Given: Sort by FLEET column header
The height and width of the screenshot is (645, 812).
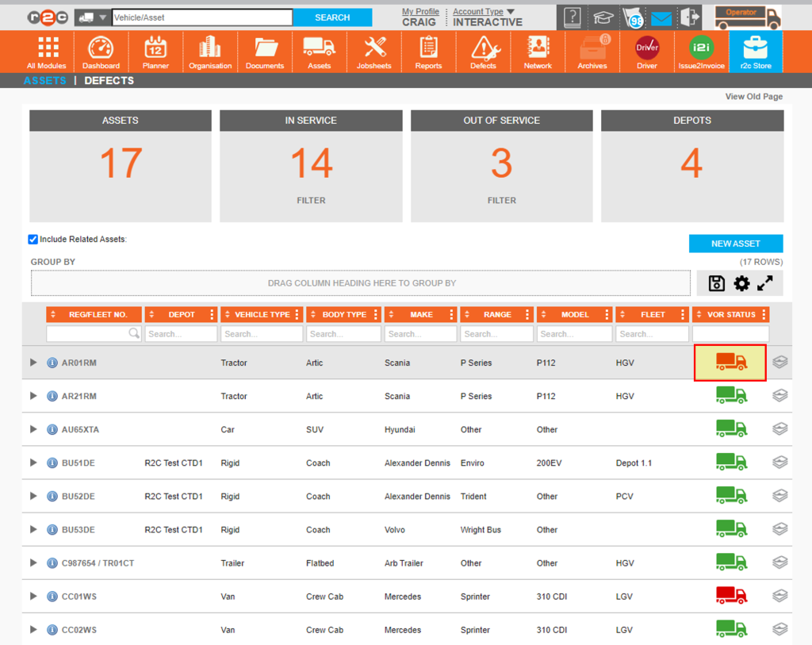Looking at the screenshot, I should pyautogui.click(x=653, y=314).
